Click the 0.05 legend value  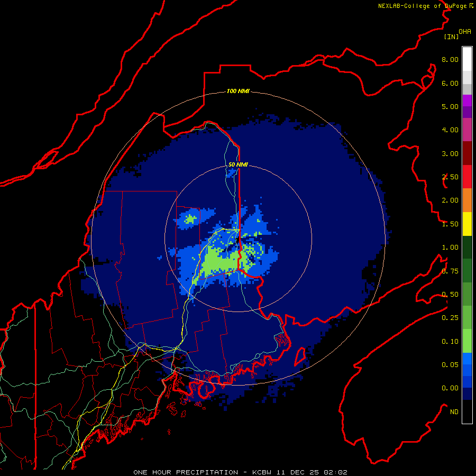pos(450,365)
